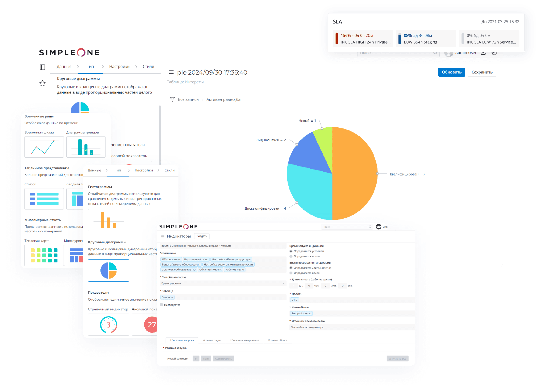Image resolution: width=541 pixels, height=392 pixels.
Task: Open settings gear icon in top header
Action: pos(494,53)
